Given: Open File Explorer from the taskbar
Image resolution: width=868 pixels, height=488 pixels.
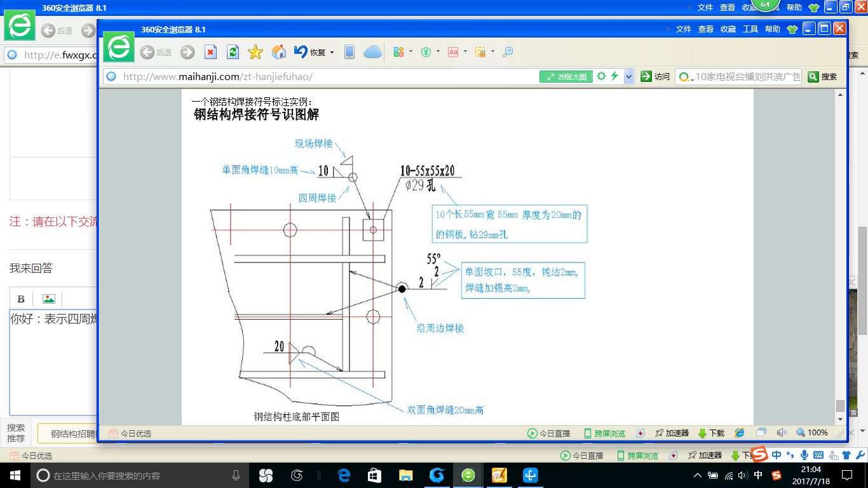Looking at the screenshot, I should pyautogui.click(x=405, y=475).
